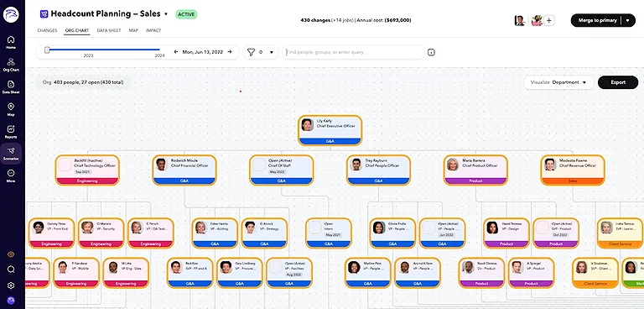Viewport: 644px width, 309px height.
Task: Open the Home icon in sidebar
Action: coord(11,42)
